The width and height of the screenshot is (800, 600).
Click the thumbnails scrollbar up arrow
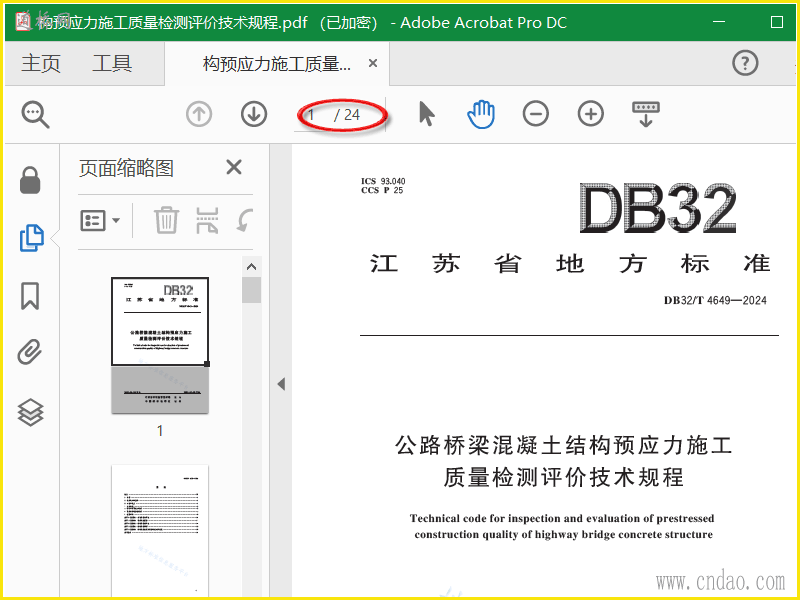pyautogui.click(x=251, y=267)
